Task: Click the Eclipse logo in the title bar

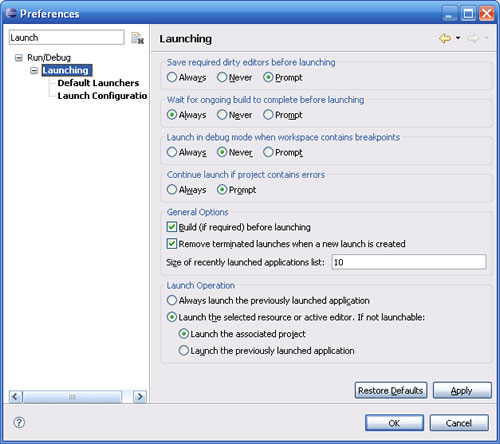Action: [x=11, y=13]
